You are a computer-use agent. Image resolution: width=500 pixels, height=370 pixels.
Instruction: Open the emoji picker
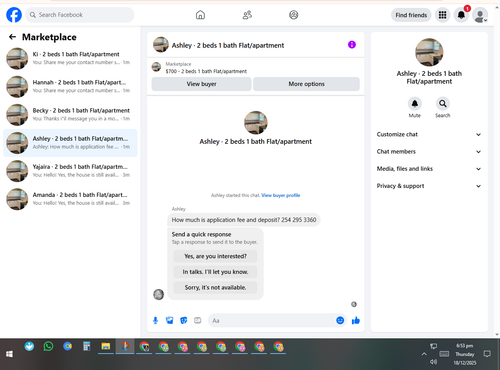(x=340, y=320)
